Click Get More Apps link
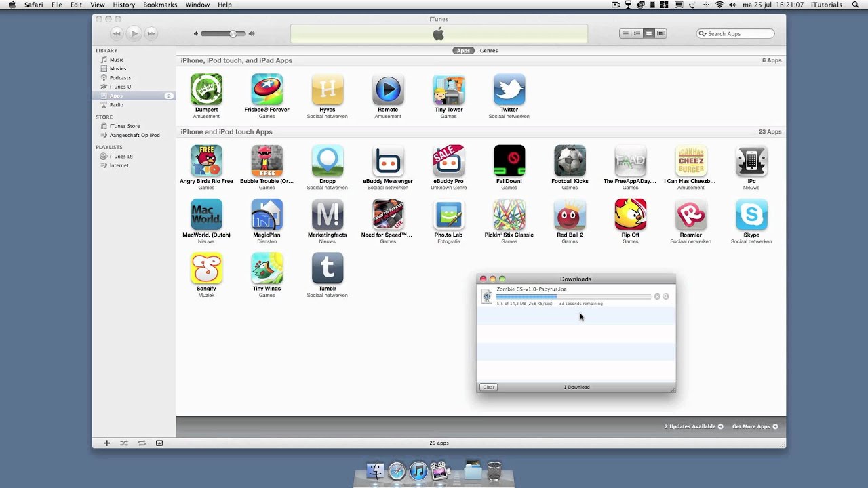The width and height of the screenshot is (868, 488). tap(755, 426)
